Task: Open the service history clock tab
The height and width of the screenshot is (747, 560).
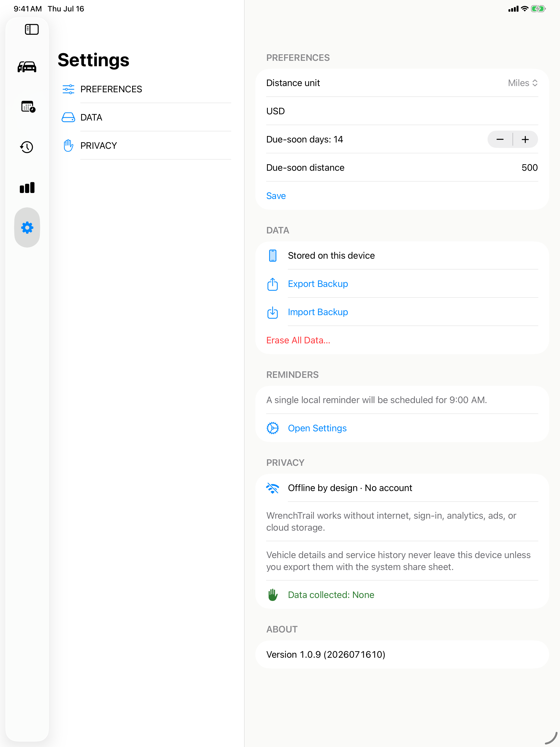Action: (27, 147)
